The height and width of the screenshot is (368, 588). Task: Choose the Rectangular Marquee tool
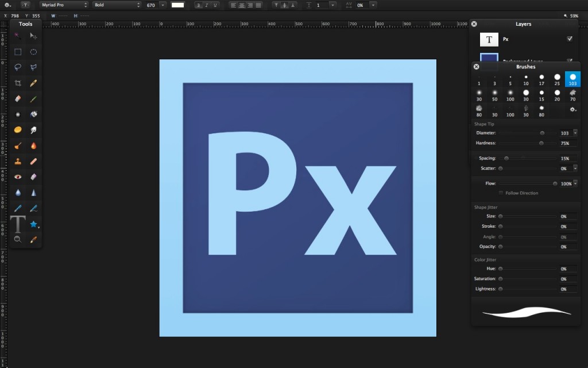18,52
